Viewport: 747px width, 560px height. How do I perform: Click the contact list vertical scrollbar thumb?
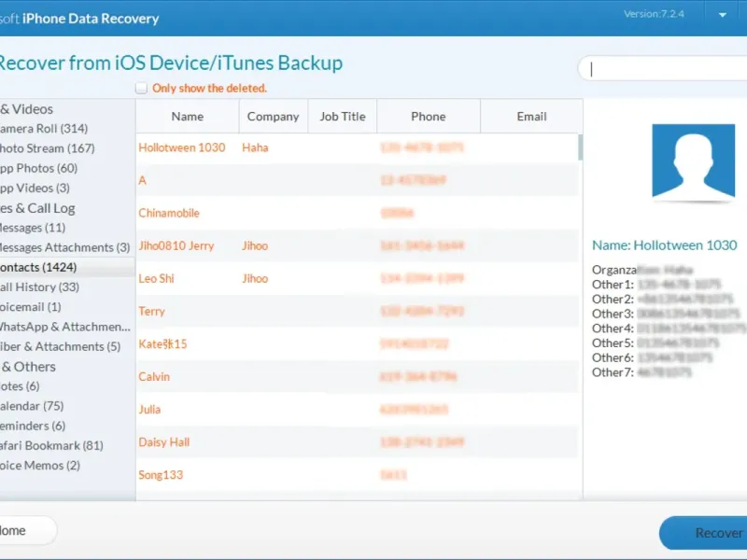tap(580, 147)
